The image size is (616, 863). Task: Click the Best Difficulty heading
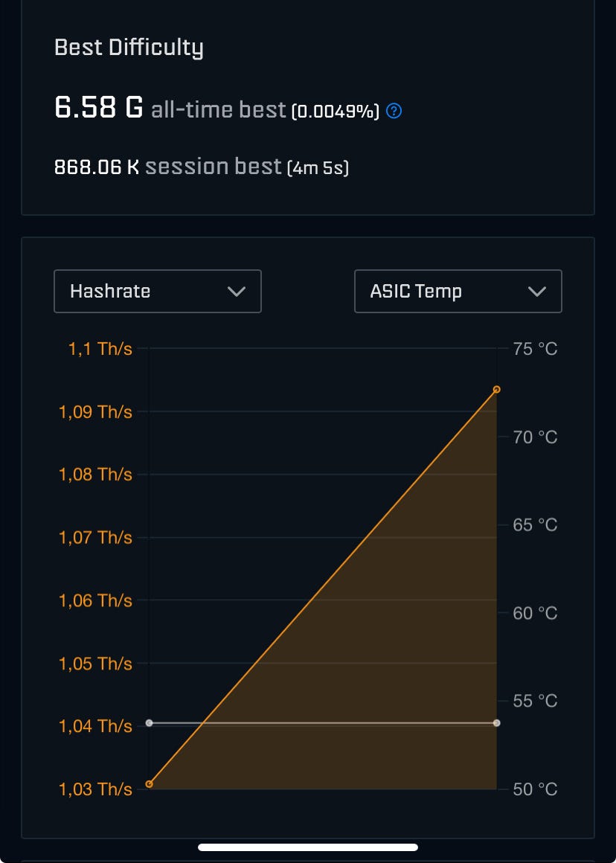(x=129, y=48)
